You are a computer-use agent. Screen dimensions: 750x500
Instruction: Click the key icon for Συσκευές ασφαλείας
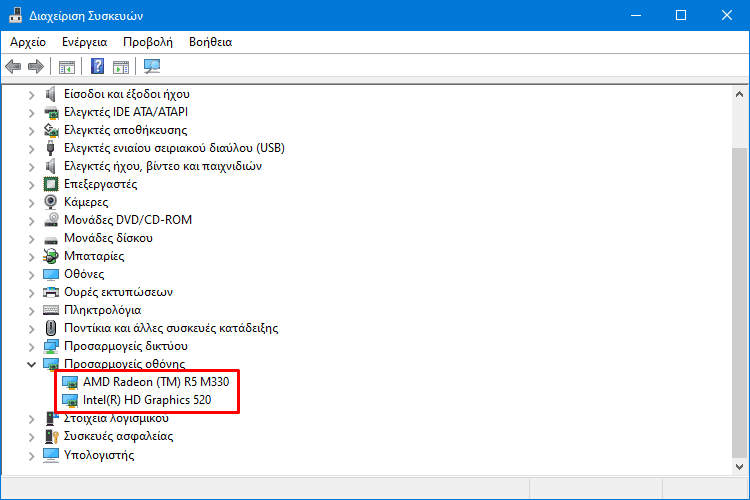pos(51,436)
